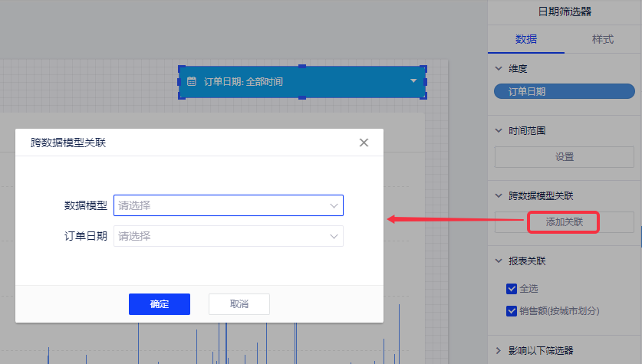Collapse the 维度 section

(x=499, y=68)
